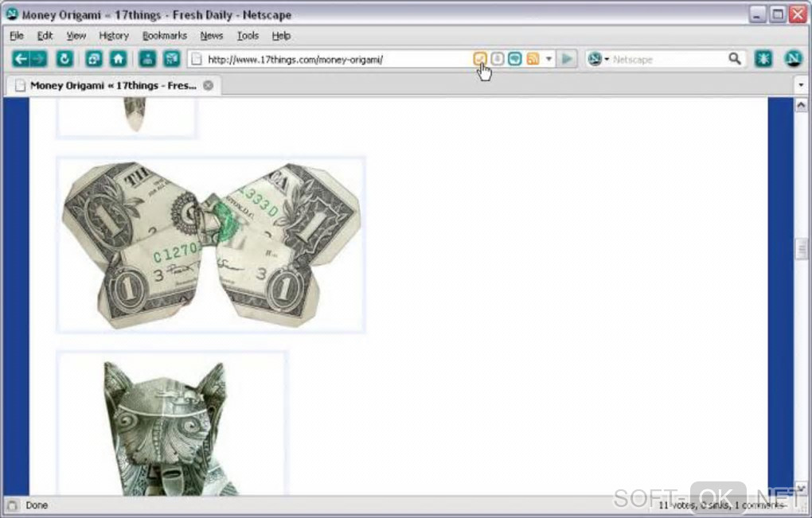Click the bug report toolbar icon

click(x=763, y=59)
